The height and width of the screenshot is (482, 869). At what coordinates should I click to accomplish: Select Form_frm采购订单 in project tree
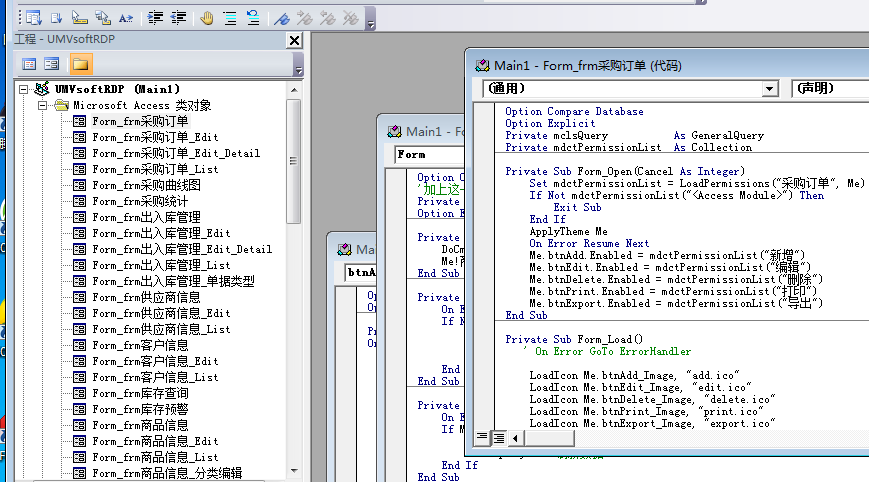point(140,121)
